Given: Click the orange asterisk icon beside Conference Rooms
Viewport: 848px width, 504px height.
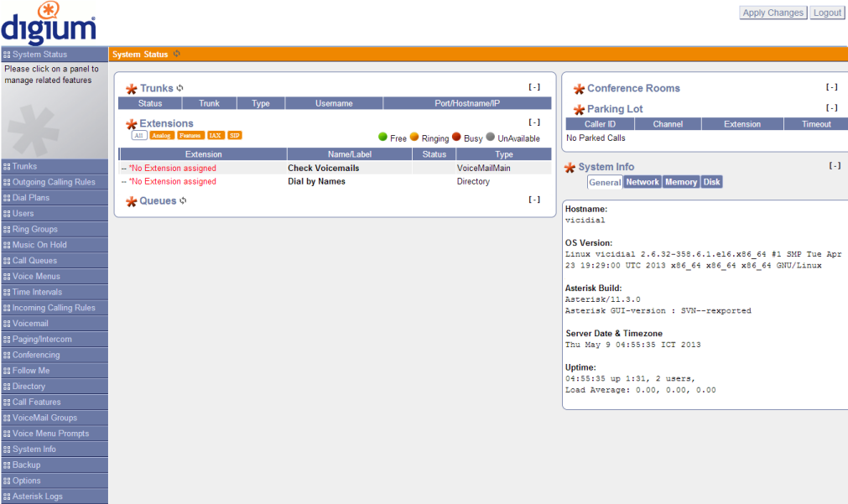Looking at the screenshot, I should (x=580, y=89).
